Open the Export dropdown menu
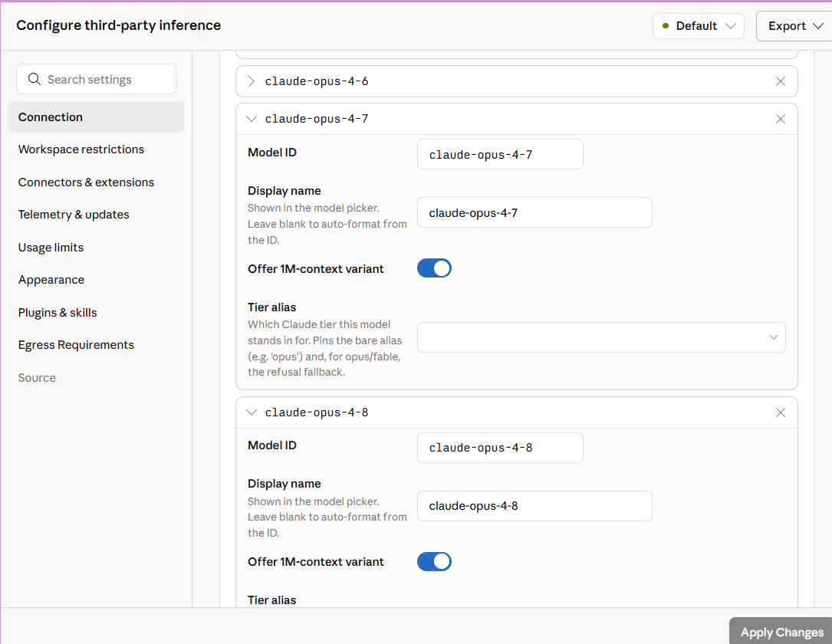The width and height of the screenshot is (832, 644). (795, 26)
